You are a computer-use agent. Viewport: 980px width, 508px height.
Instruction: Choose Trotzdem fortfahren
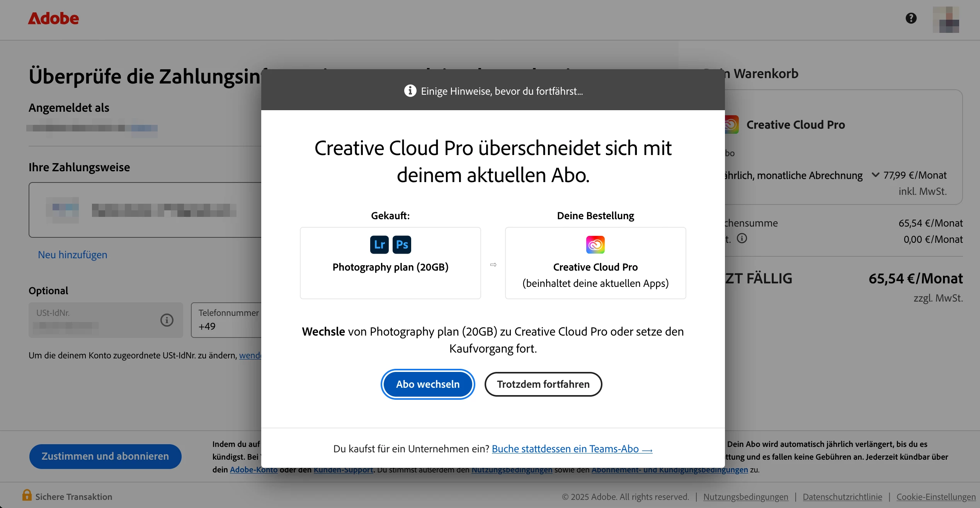pos(543,384)
